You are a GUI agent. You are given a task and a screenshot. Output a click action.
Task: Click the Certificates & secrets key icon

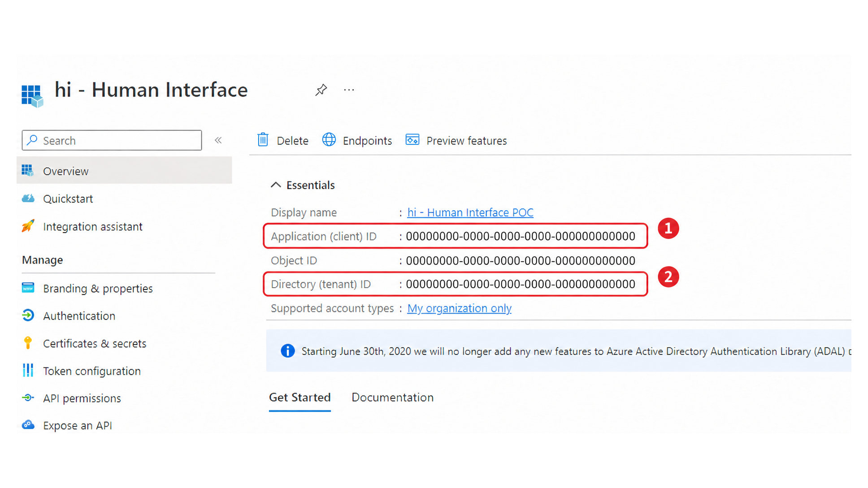pos(28,343)
